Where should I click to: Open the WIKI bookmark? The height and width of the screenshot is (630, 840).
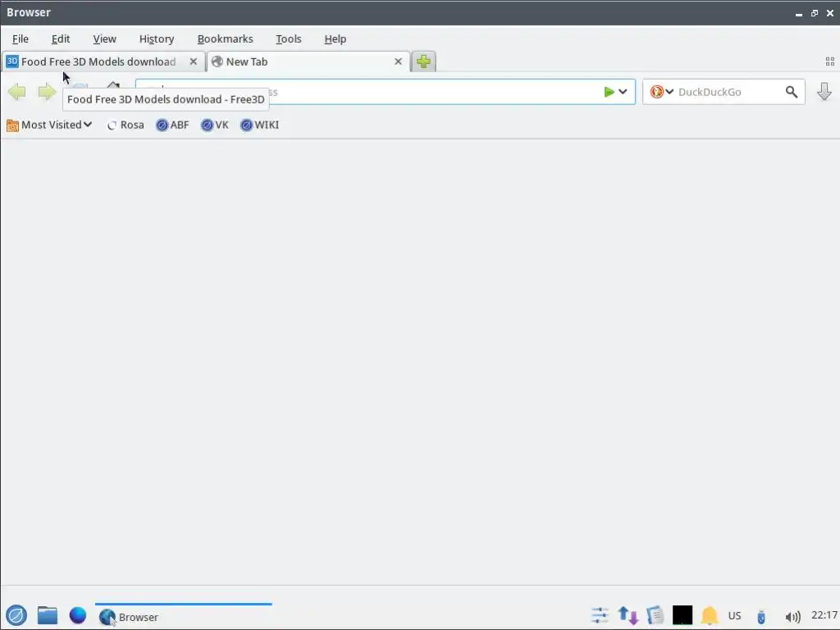260,125
